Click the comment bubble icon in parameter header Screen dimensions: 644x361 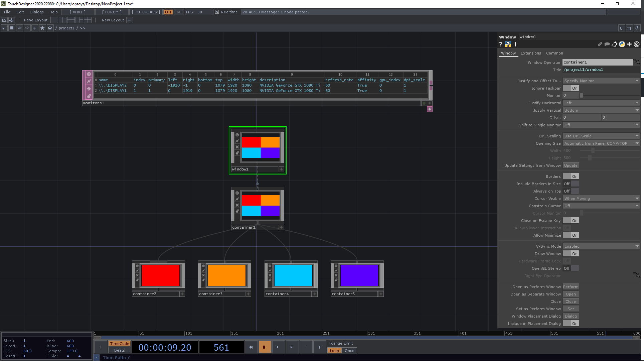607,44
